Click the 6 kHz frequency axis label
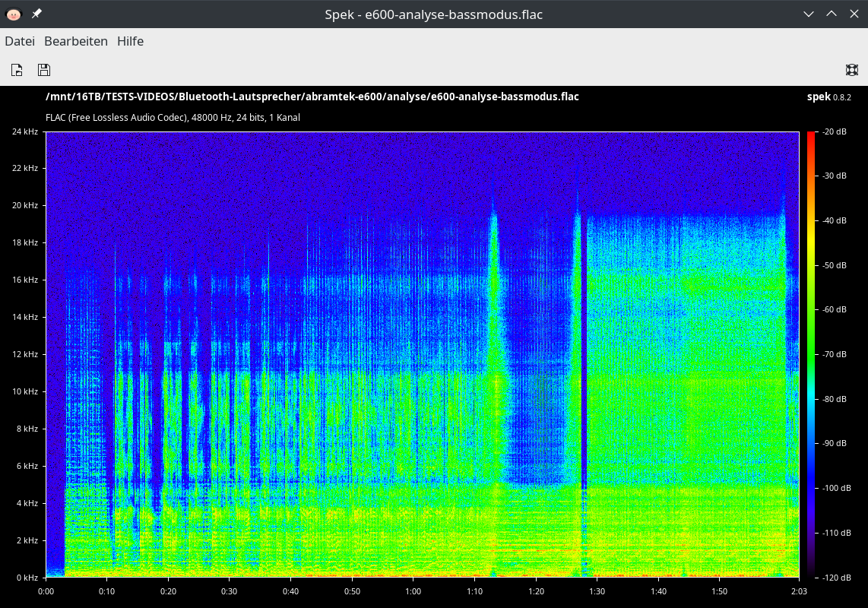868x608 pixels. point(27,466)
